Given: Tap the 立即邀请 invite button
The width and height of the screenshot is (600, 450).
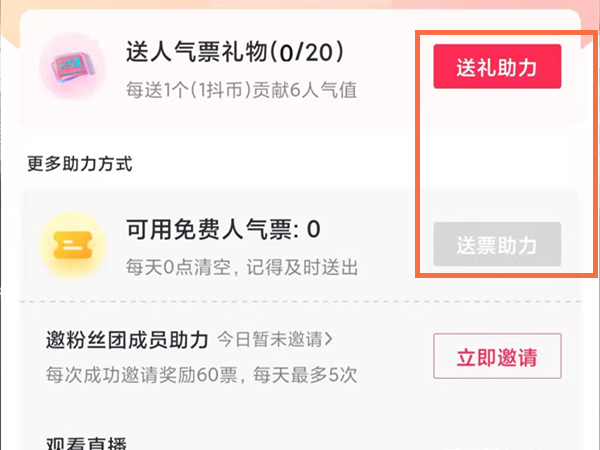Looking at the screenshot, I should click(497, 356).
